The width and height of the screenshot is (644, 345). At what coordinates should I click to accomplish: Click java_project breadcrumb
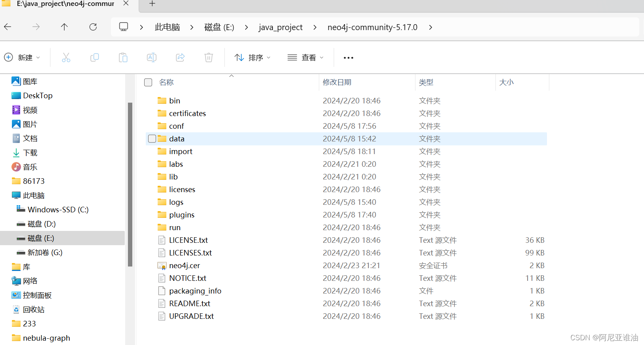click(x=280, y=27)
